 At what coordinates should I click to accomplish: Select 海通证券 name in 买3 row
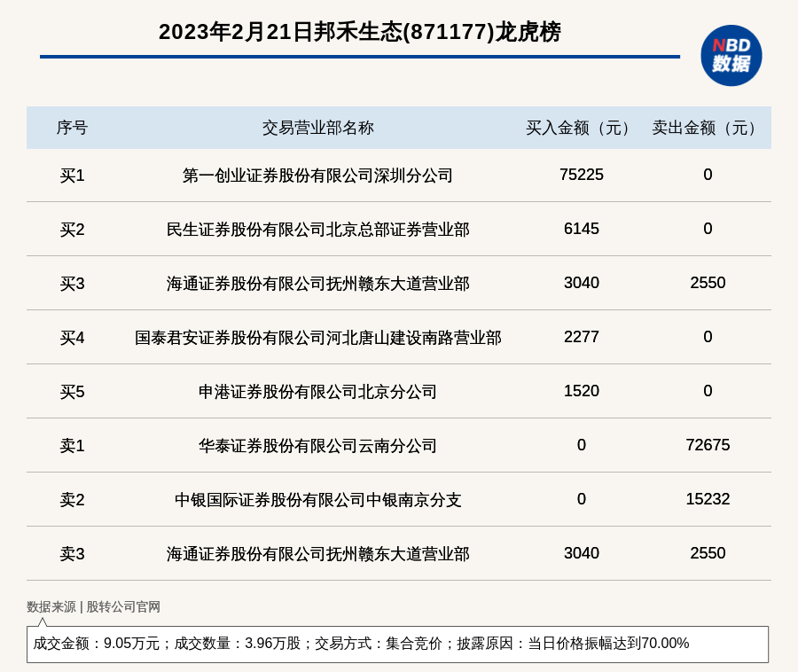pos(318,284)
